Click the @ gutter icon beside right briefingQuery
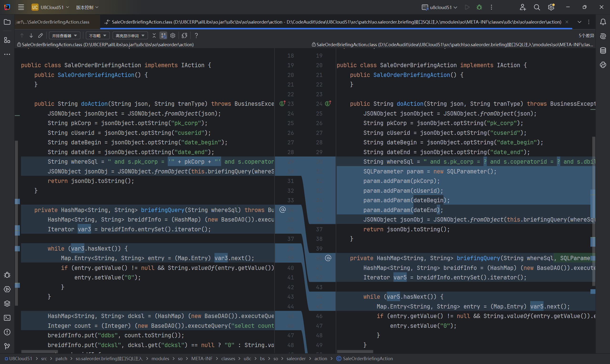The height and width of the screenshot is (364, 610). pos(328,258)
